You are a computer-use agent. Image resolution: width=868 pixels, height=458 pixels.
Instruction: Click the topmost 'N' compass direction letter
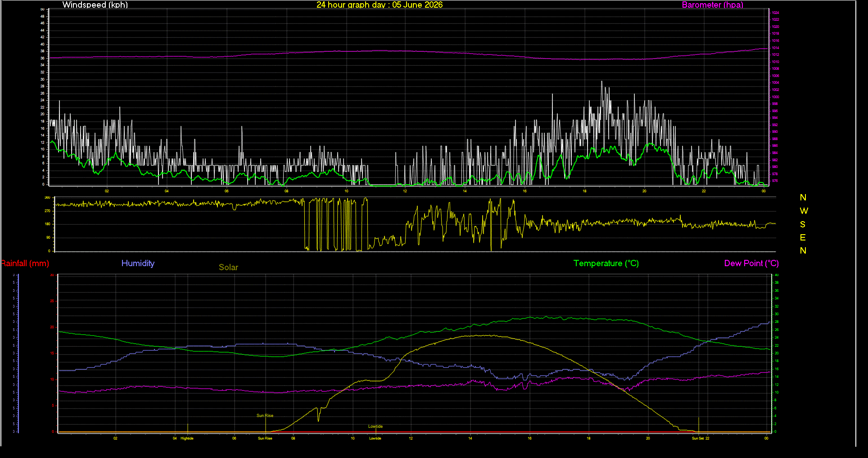(803, 197)
